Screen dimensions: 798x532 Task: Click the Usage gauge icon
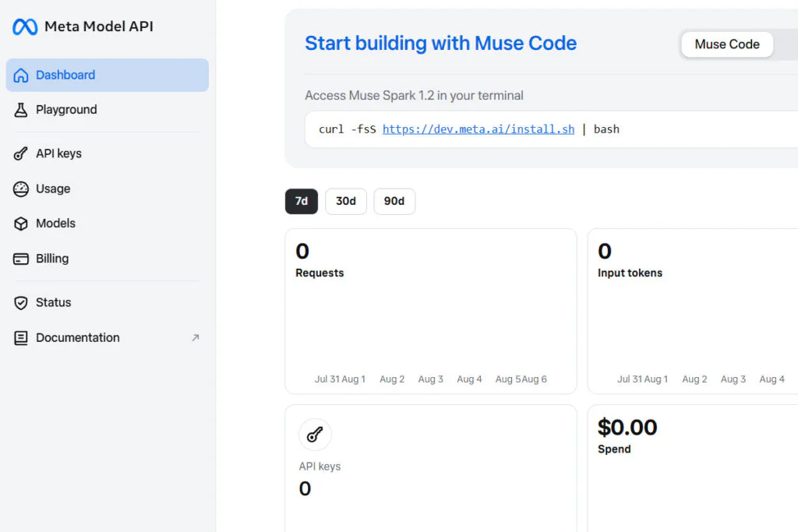click(21, 188)
